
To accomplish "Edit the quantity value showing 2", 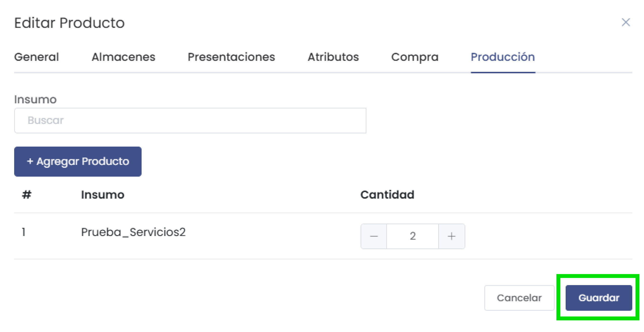I will (x=413, y=236).
